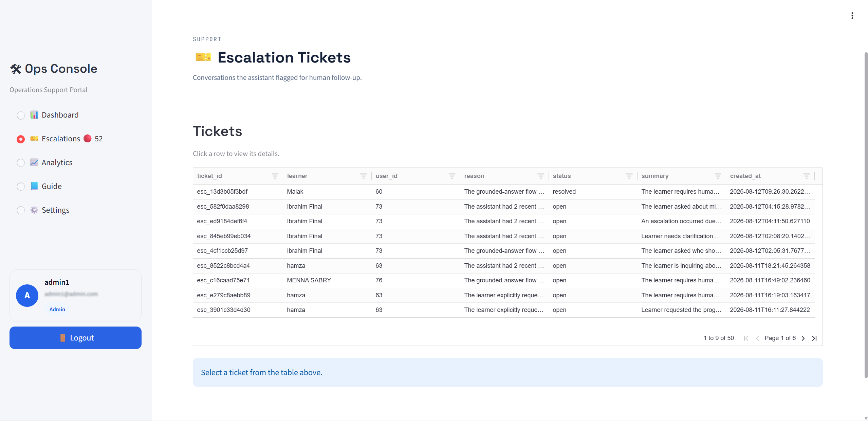Open filter menu for ticket_id column
This screenshot has width=868, height=421.
(275, 176)
